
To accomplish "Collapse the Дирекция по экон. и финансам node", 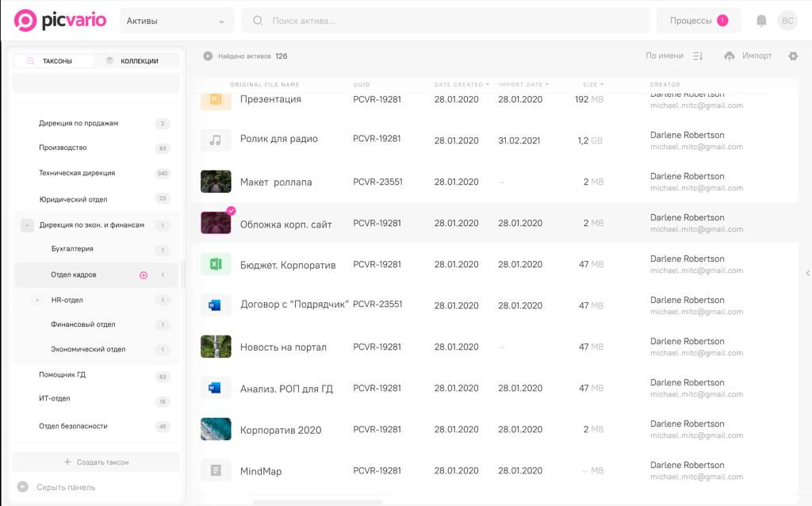I will pyautogui.click(x=28, y=225).
